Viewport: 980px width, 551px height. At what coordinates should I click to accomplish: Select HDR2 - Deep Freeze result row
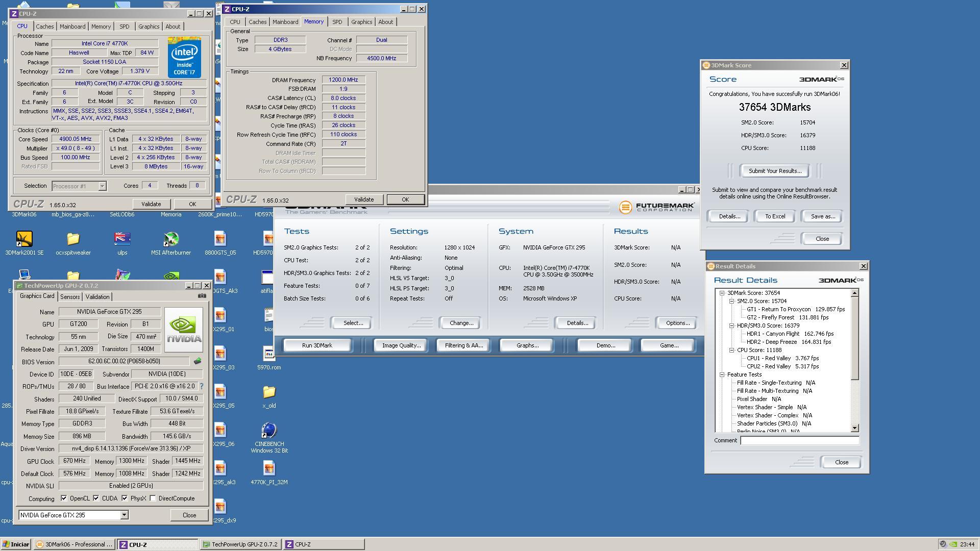click(x=789, y=342)
